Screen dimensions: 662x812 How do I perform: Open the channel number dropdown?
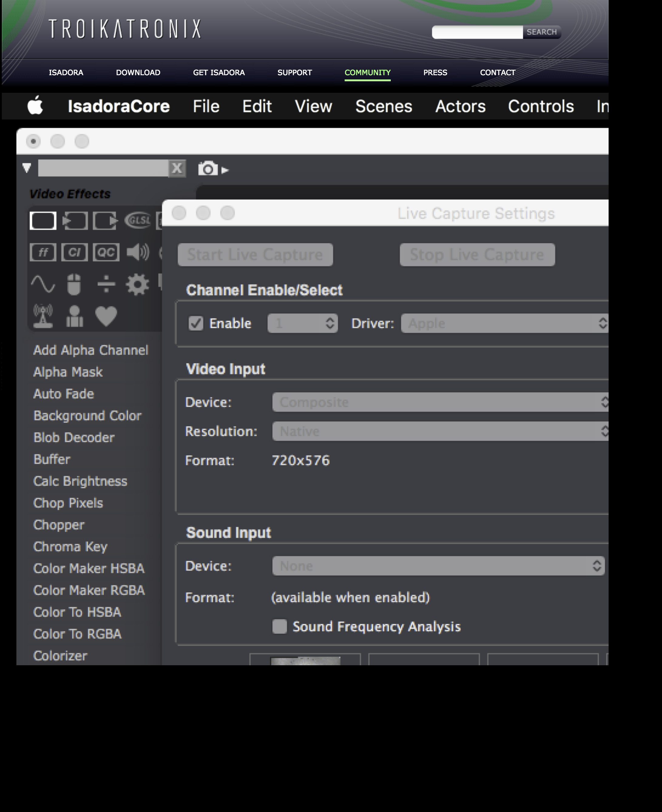pyautogui.click(x=303, y=323)
